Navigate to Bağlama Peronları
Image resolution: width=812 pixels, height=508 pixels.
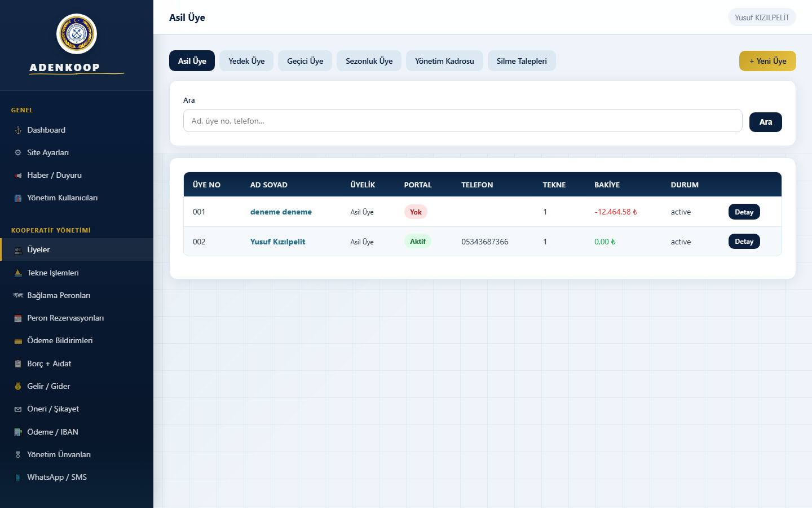[x=77, y=295]
